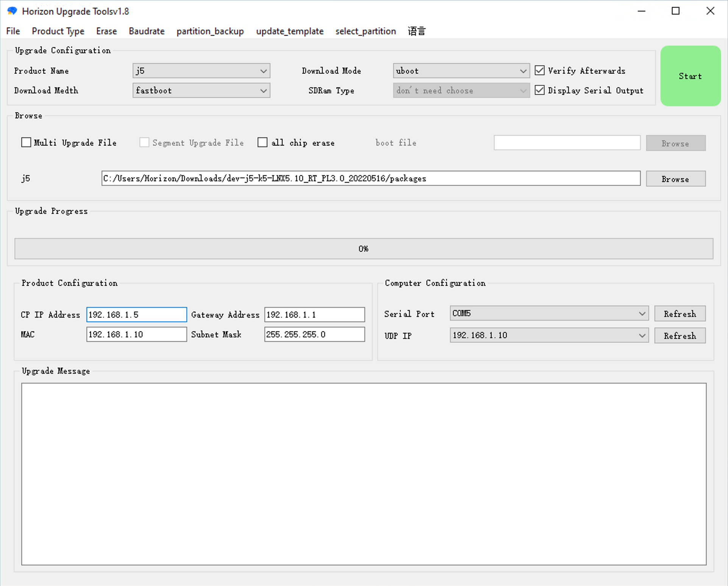Viewport: 728px width, 586px height.
Task: Expand the Download Mode dropdown showing uboot
Action: point(461,71)
